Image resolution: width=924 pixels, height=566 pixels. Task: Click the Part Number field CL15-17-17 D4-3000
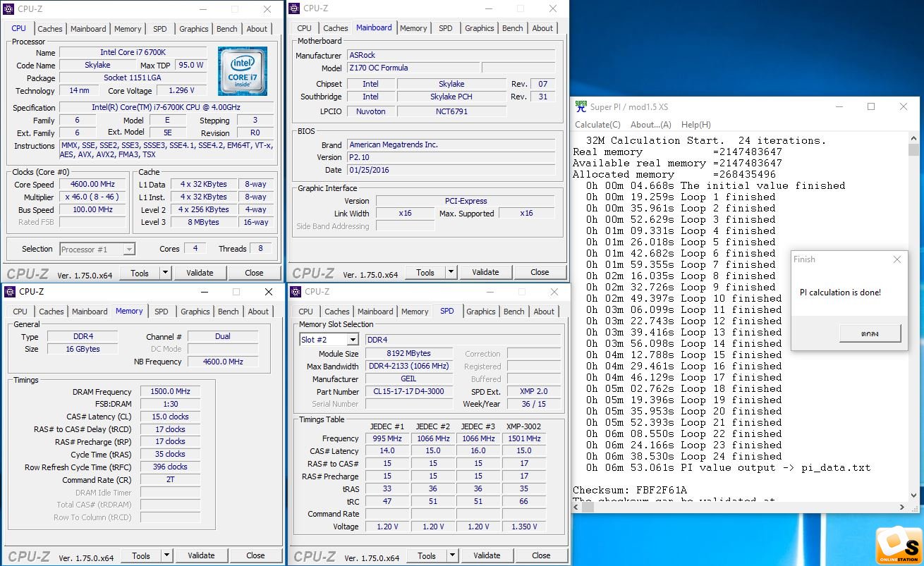point(409,391)
